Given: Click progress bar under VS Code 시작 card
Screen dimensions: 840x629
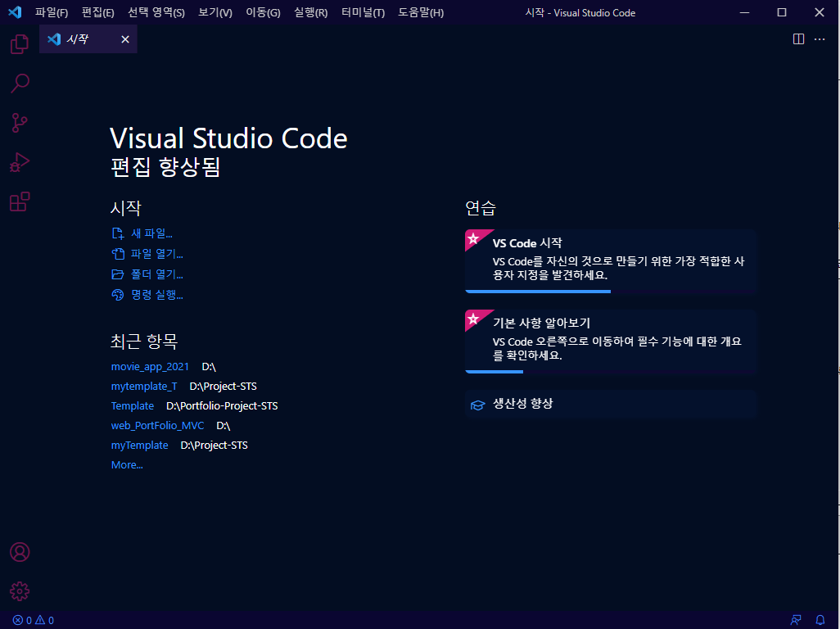Looking at the screenshot, I should 611,292.
